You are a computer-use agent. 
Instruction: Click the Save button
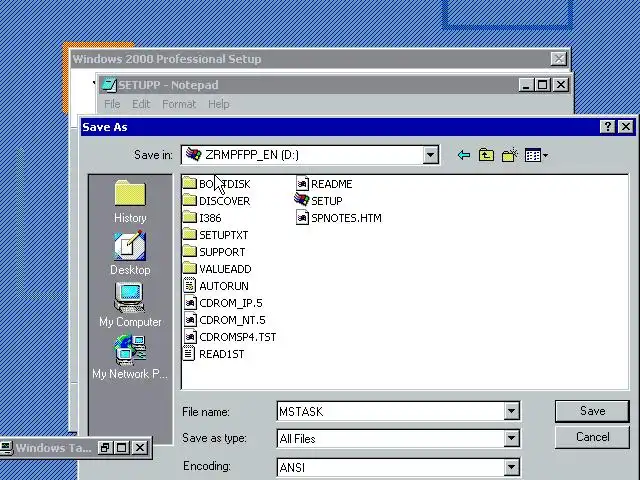pyautogui.click(x=592, y=411)
